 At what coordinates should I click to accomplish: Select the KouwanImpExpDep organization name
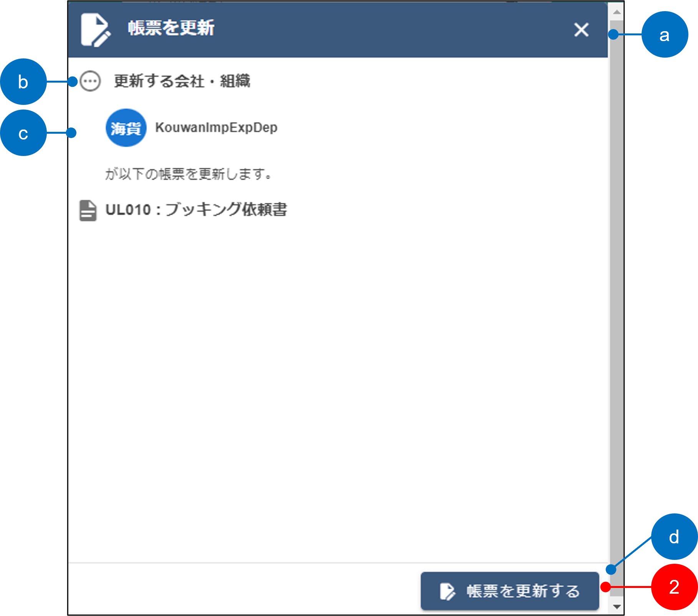pos(216,128)
